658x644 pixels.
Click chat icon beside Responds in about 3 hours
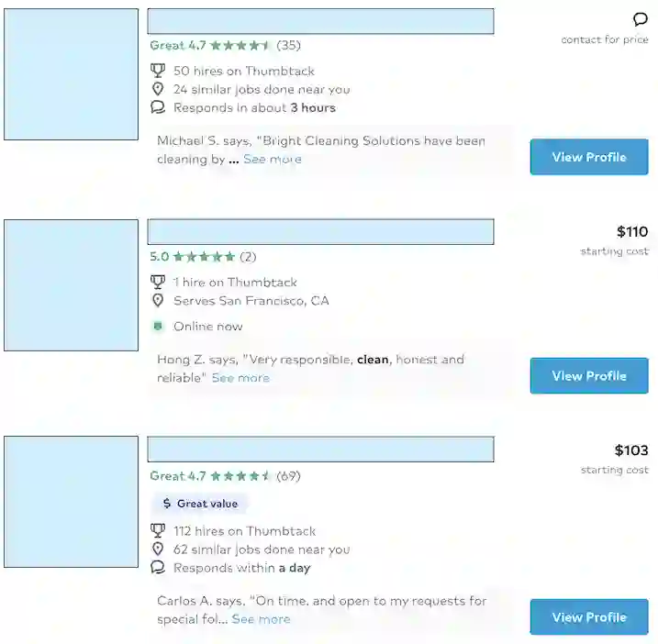pyautogui.click(x=158, y=107)
